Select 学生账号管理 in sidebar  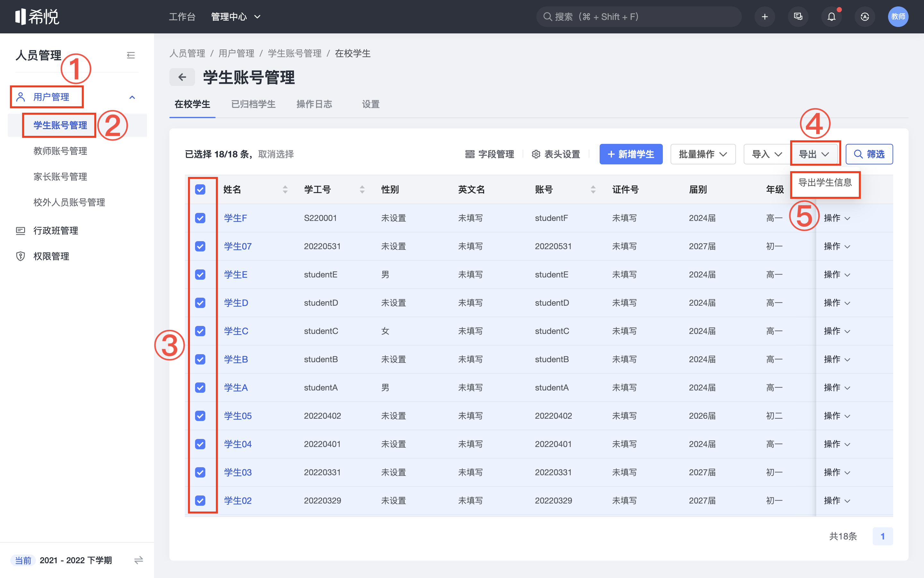click(x=60, y=125)
